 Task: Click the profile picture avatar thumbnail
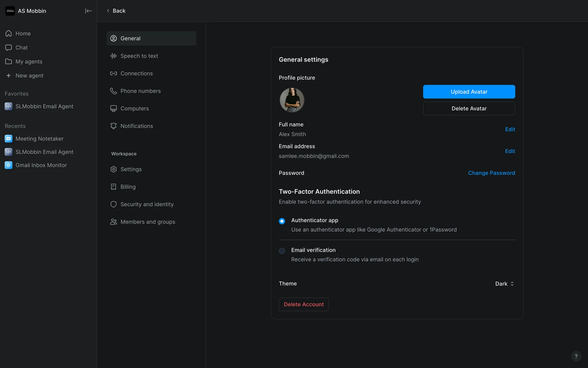(292, 100)
